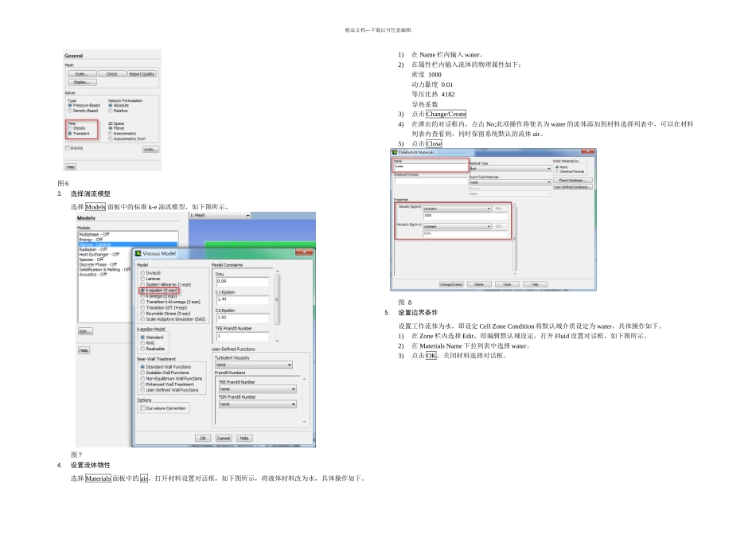Click the Edit... button under the Models list
The width and height of the screenshot is (756, 535).
click(x=85, y=331)
